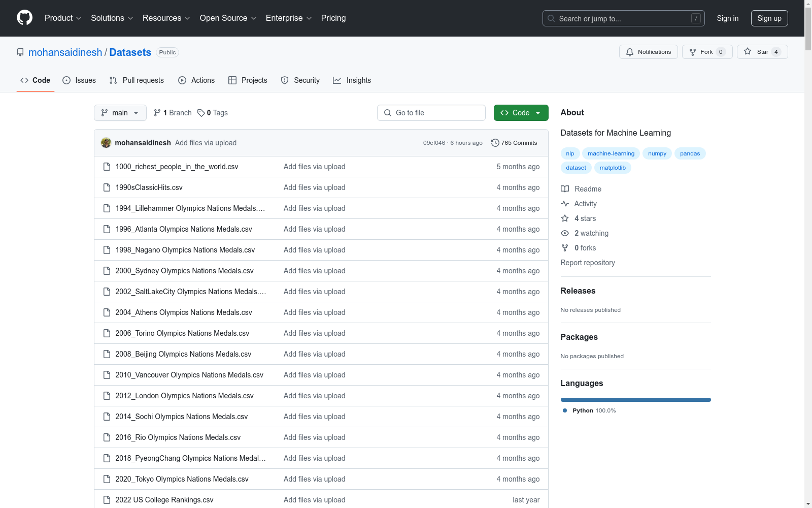Expand the Product menu

(63, 18)
